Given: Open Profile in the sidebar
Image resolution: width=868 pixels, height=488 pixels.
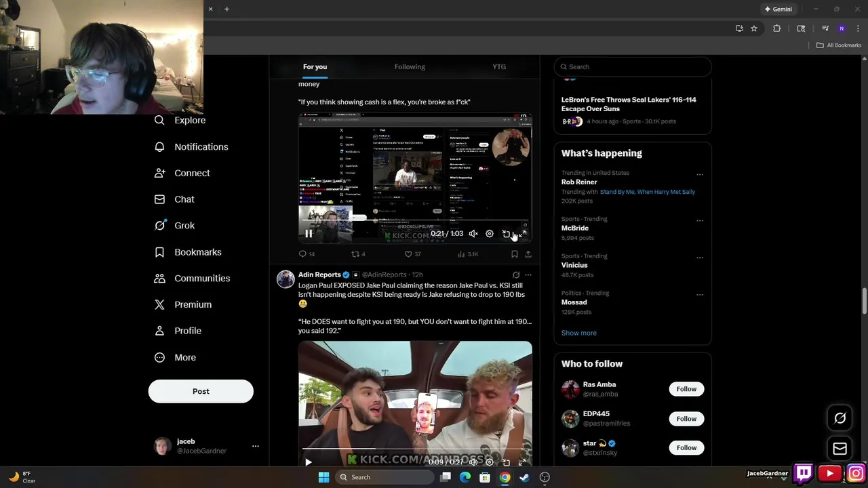Looking at the screenshot, I should tap(178, 331).
